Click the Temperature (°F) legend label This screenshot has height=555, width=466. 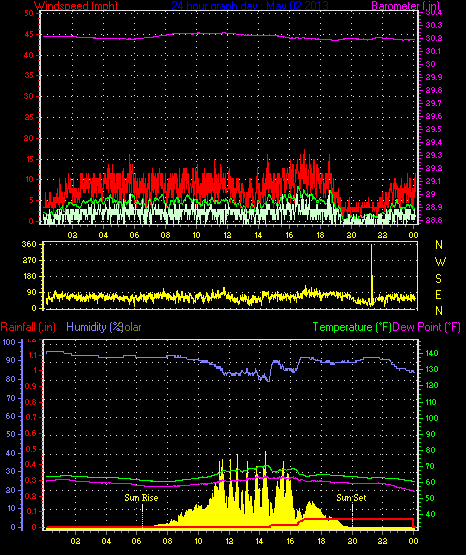pyautogui.click(x=352, y=327)
